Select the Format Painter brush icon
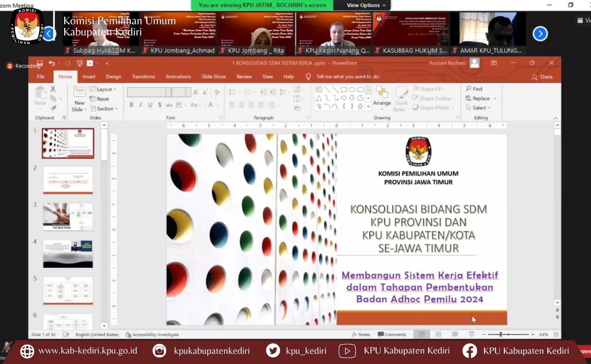Screen dimensions: 591x364 pyautogui.click(x=54, y=108)
